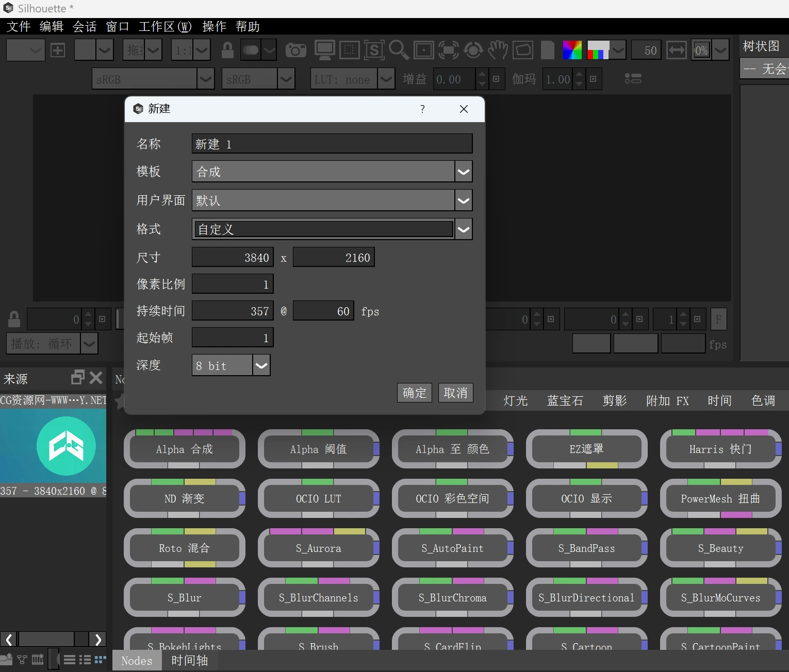
Task: Toggle the pill switch in the top toolbar
Action: click(251, 50)
